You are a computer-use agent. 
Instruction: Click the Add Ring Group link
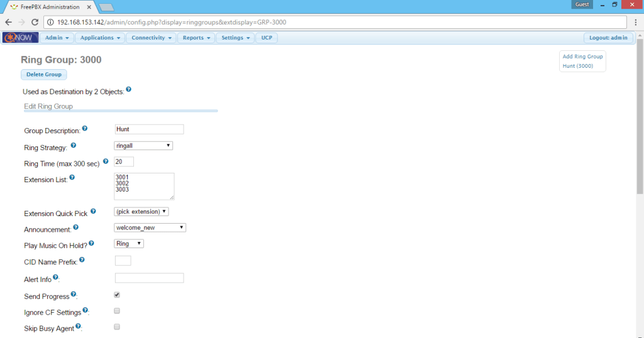click(x=582, y=57)
